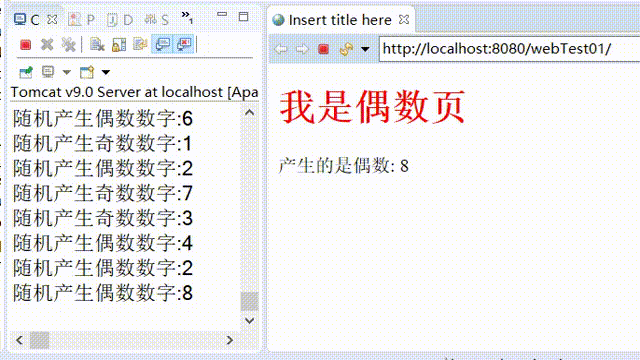Click page text '产生的是偶数: 8'
The height and width of the screenshot is (360, 640).
pyautogui.click(x=344, y=166)
